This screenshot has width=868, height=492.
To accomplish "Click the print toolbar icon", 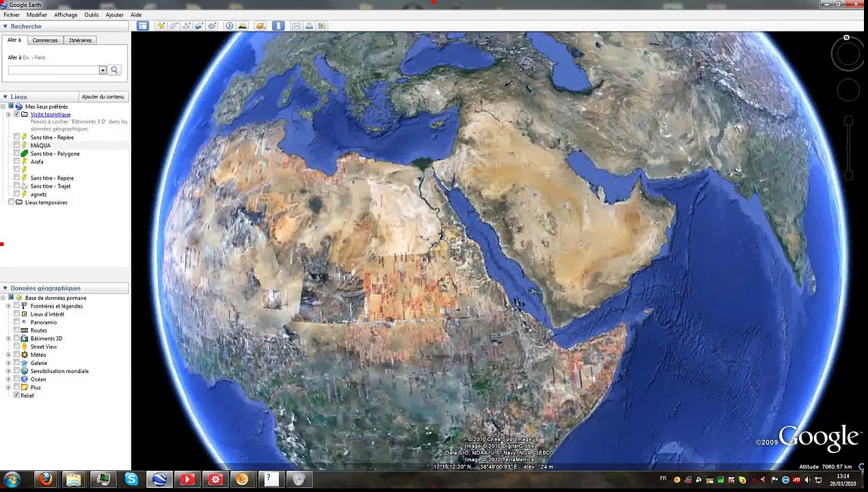I will tap(309, 26).
